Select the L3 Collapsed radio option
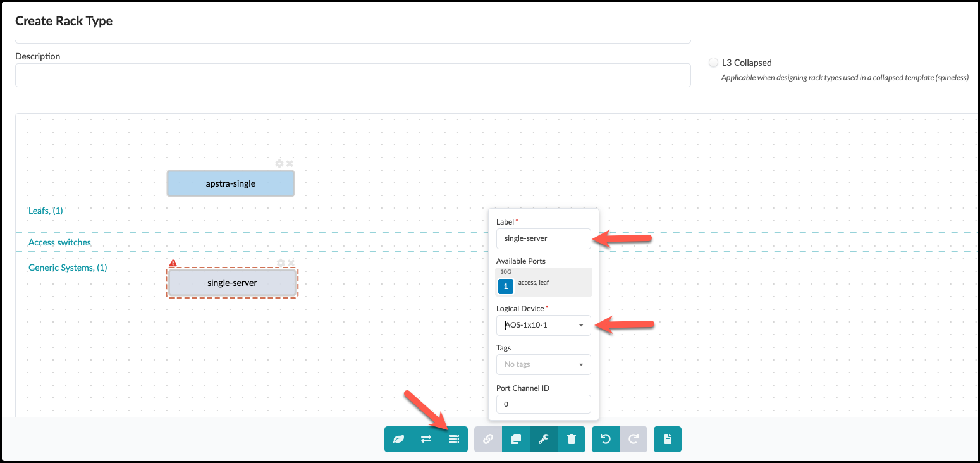The height and width of the screenshot is (463, 980). click(x=714, y=63)
